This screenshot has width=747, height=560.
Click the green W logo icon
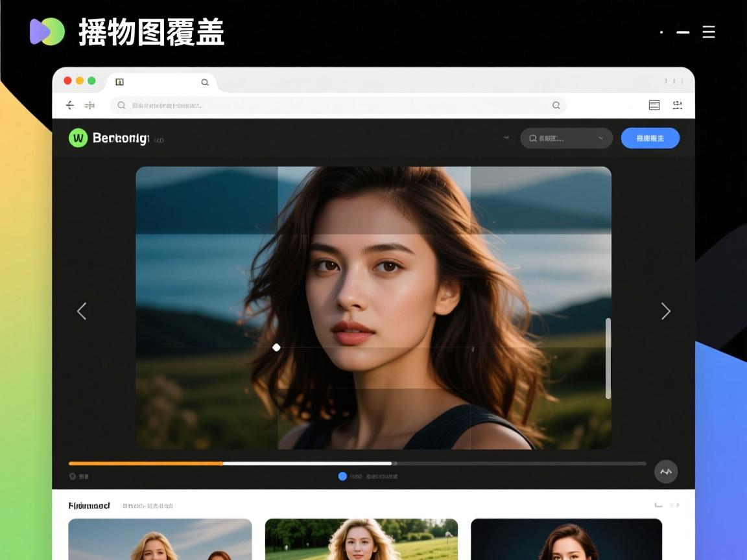point(78,138)
